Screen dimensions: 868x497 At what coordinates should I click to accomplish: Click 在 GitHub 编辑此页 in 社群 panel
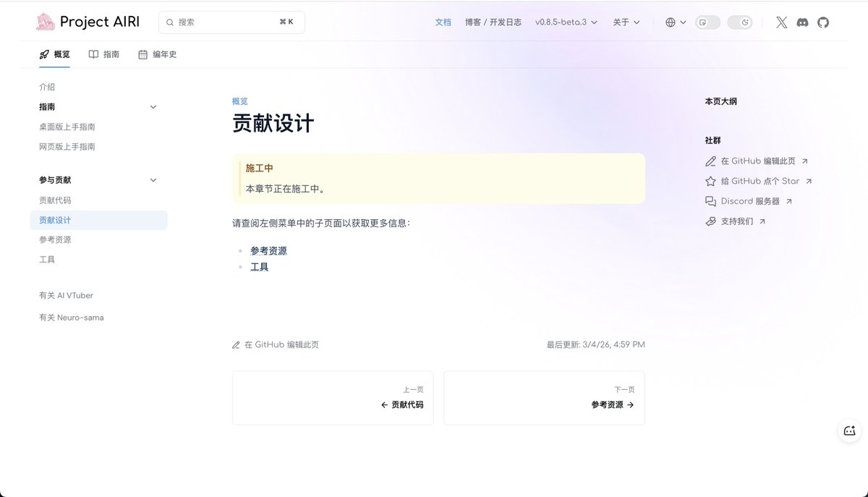click(758, 161)
